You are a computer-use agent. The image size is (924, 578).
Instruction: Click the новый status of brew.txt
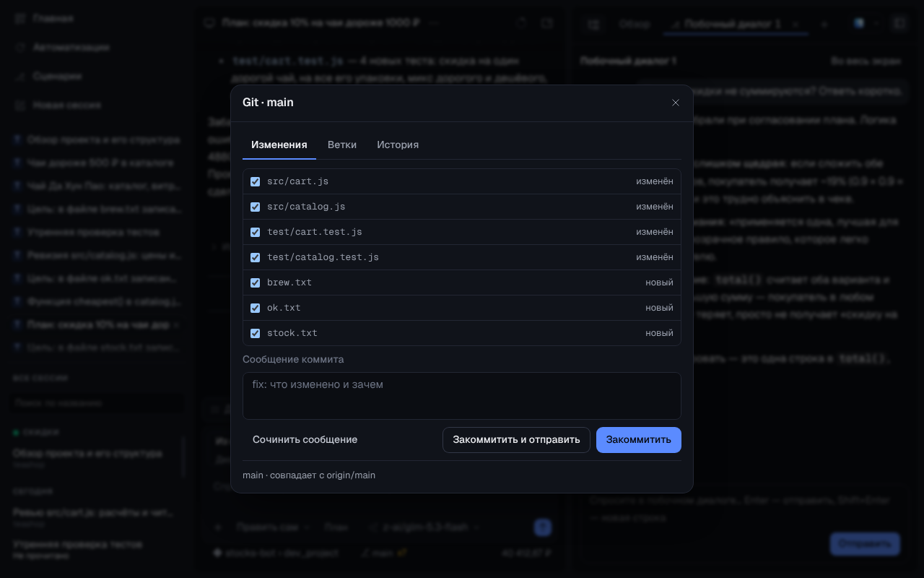click(x=660, y=282)
